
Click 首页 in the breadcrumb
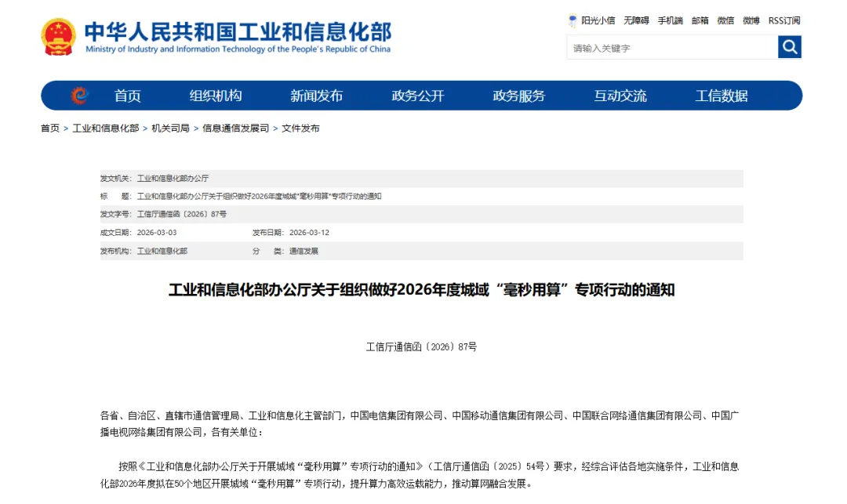[50, 128]
